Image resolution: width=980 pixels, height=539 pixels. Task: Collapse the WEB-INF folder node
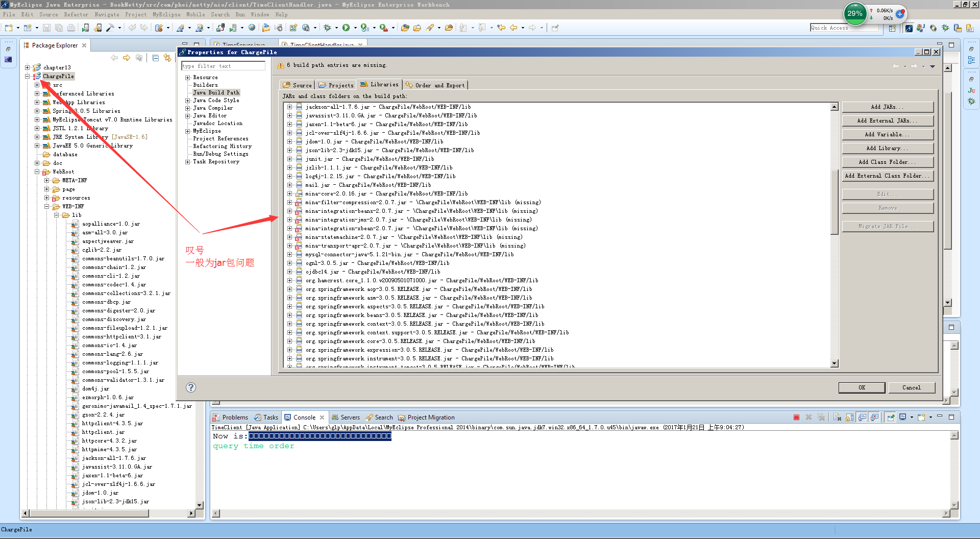pyautogui.click(x=47, y=206)
